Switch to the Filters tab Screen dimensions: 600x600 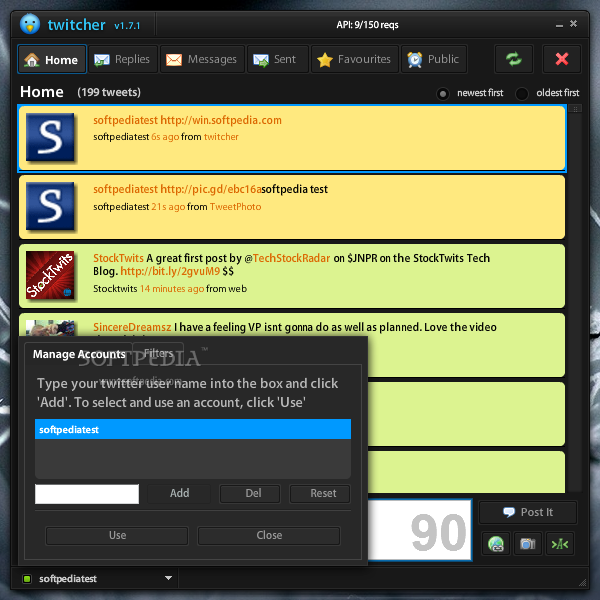click(x=158, y=353)
